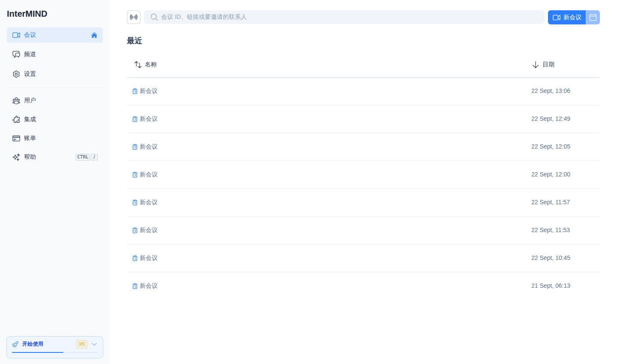The image size is (617, 364).
Task: Click the date 22 Sept, 11:53
Action: pyautogui.click(x=551, y=230)
